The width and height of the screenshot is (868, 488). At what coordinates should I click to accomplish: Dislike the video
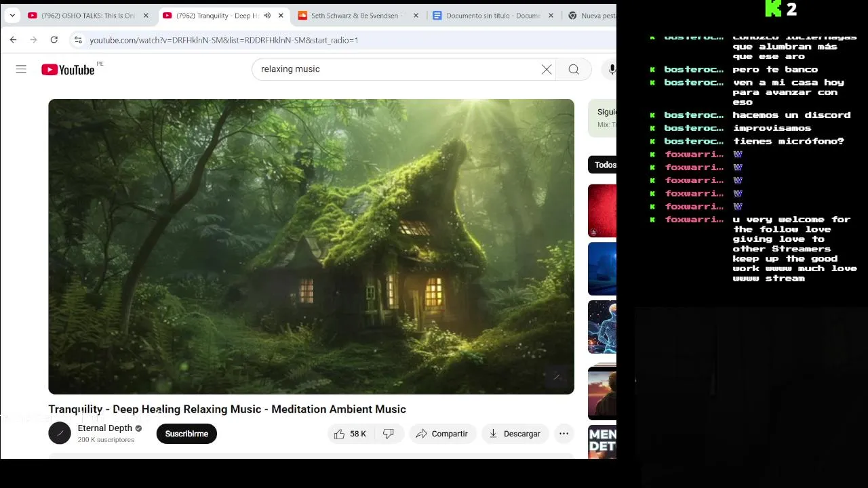[389, 434]
